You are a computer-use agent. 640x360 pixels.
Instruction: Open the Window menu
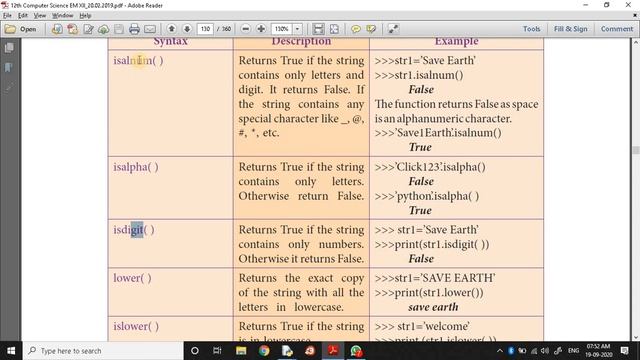coord(62,16)
